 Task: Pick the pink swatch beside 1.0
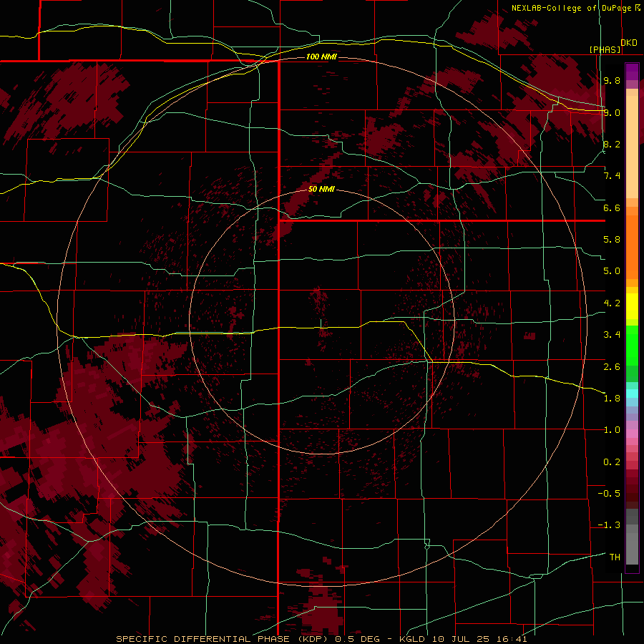point(632,433)
